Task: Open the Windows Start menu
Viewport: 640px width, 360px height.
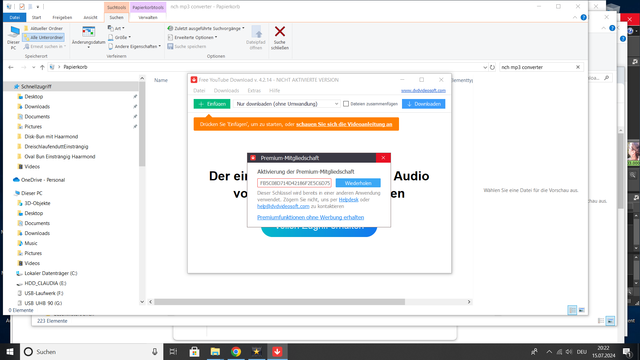Action: pos(10,352)
